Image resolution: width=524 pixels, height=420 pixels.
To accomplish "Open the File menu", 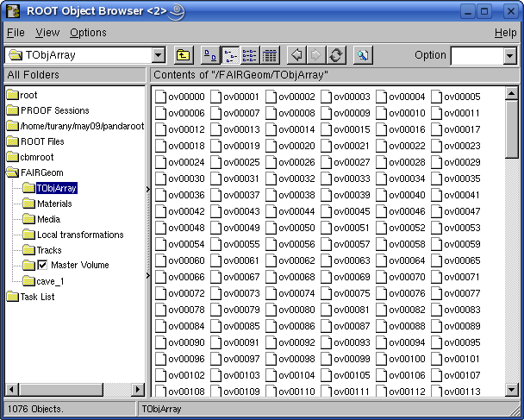I will pyautogui.click(x=16, y=33).
